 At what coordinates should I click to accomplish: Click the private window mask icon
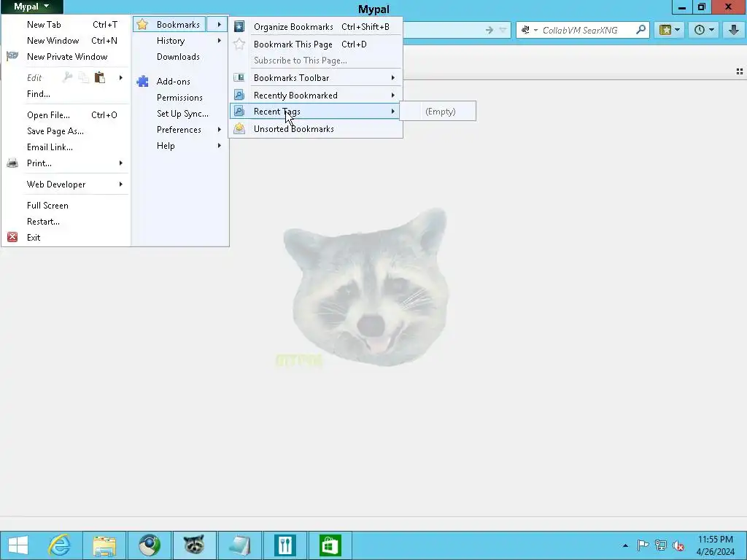tap(12, 56)
